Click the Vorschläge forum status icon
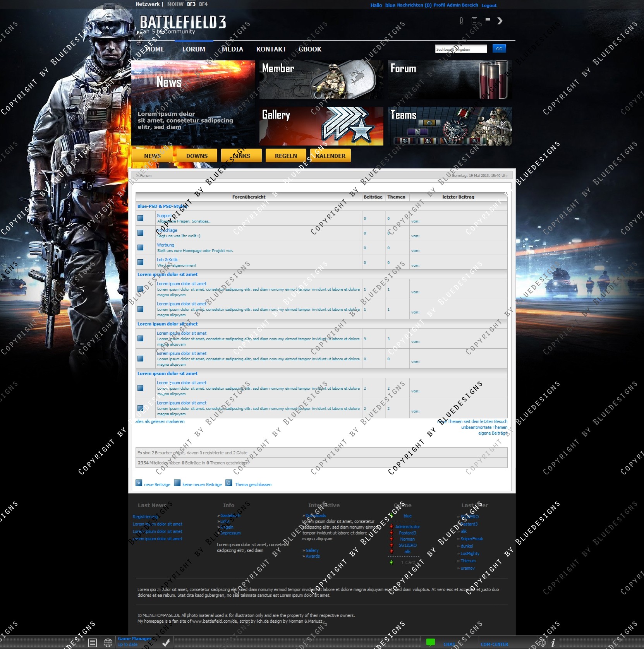This screenshot has width=644, height=649. click(x=140, y=233)
